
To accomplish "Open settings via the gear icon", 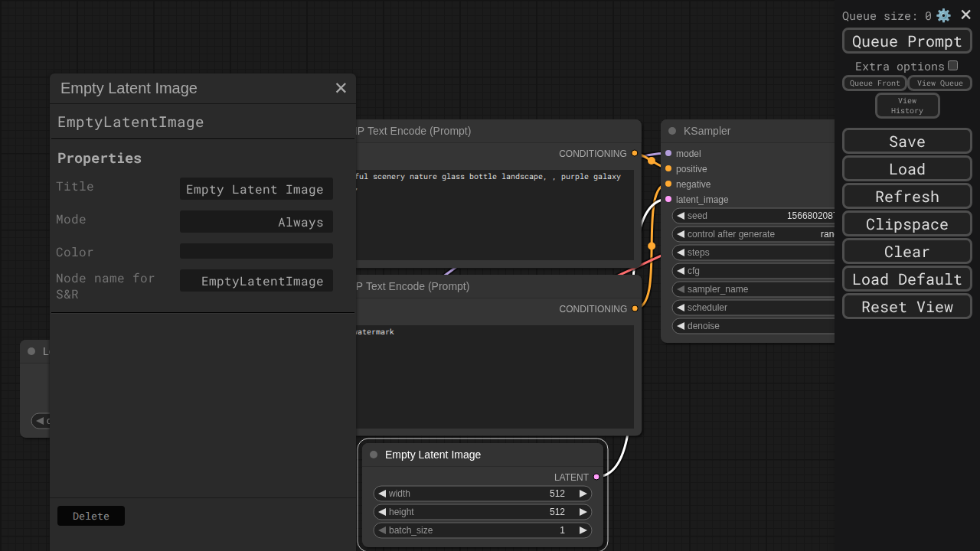I will pos(943,15).
